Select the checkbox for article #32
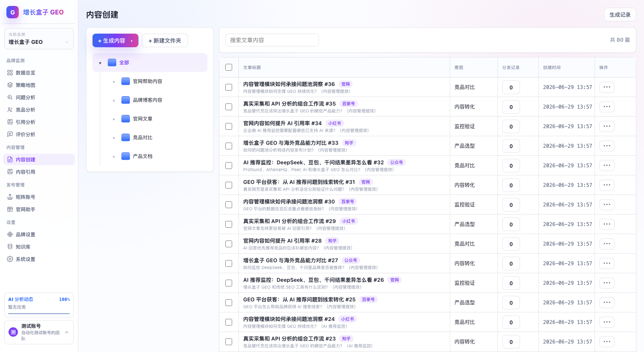The height and width of the screenshot is (352, 644). [x=229, y=166]
